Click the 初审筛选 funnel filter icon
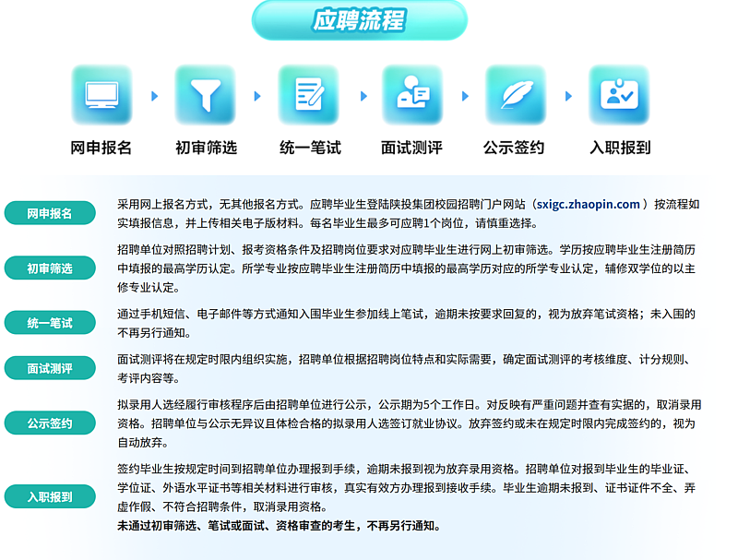The height and width of the screenshot is (560, 738). click(x=206, y=95)
